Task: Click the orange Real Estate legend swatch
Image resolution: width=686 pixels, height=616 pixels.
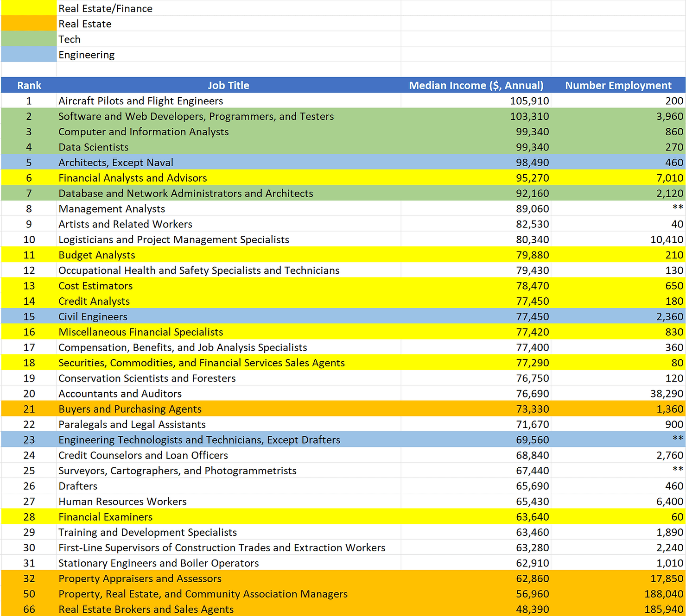Action: pos(29,23)
